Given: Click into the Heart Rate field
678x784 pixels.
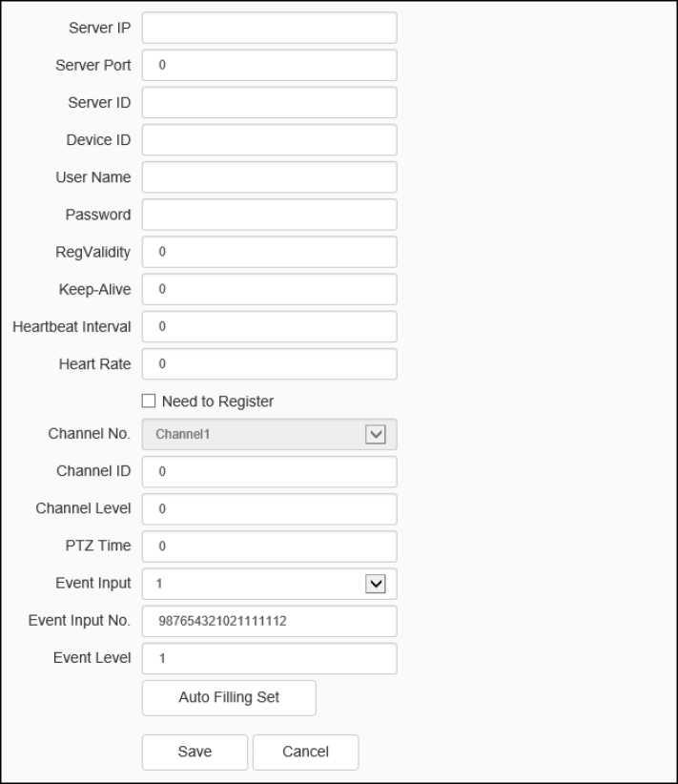Looking at the screenshot, I should click(269, 363).
